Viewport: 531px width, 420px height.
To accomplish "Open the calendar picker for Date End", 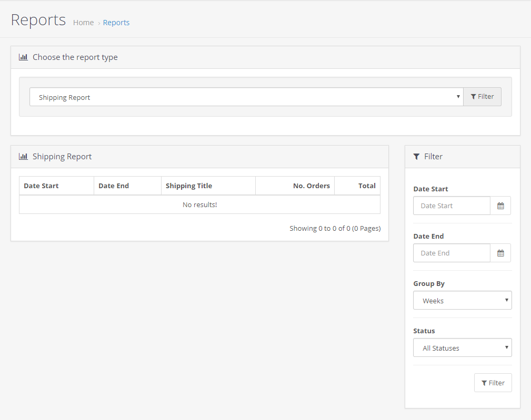I will (500, 253).
